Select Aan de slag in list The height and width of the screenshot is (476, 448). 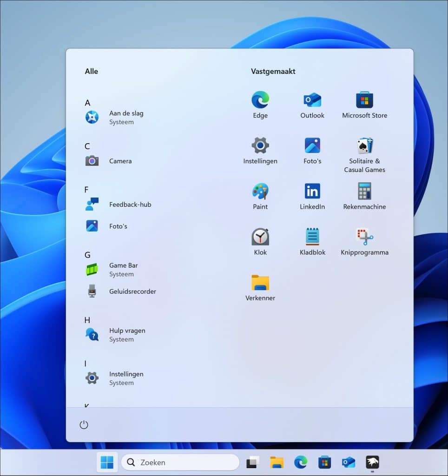coord(125,117)
